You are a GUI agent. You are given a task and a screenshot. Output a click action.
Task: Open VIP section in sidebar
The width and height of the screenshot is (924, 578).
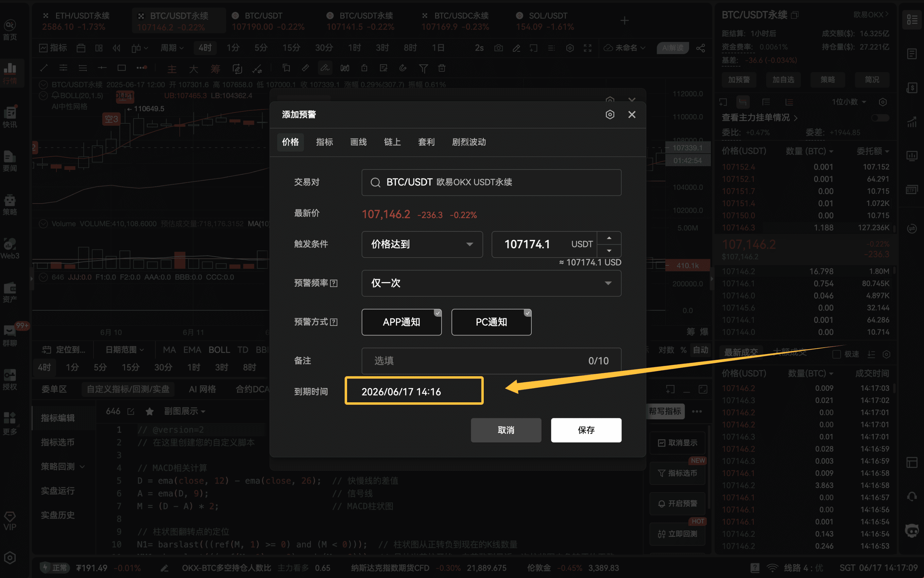pyautogui.click(x=10, y=521)
